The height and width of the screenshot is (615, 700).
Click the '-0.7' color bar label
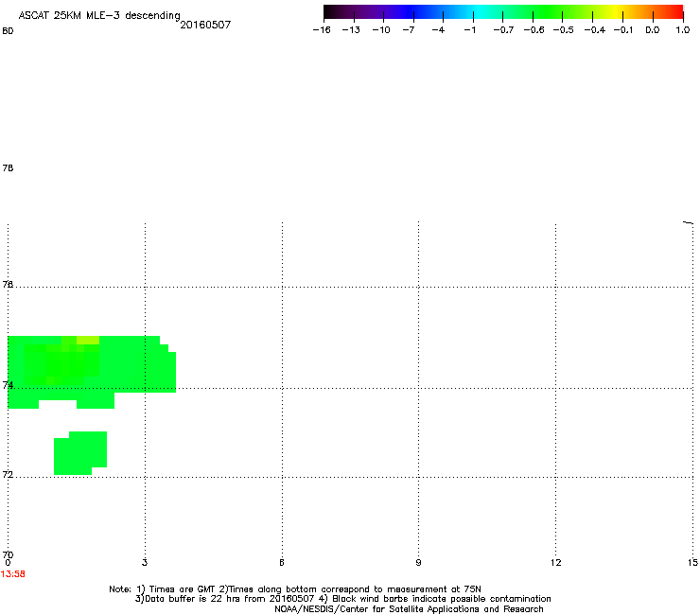(503, 30)
